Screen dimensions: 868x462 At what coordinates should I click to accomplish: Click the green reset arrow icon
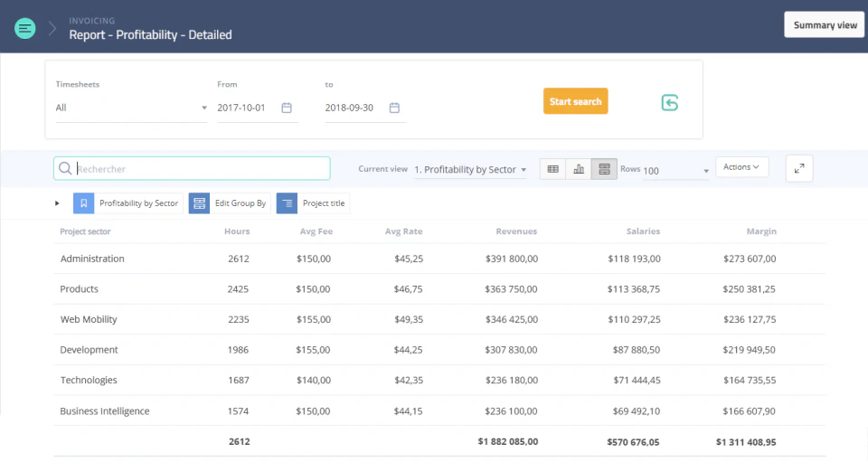[x=670, y=102]
